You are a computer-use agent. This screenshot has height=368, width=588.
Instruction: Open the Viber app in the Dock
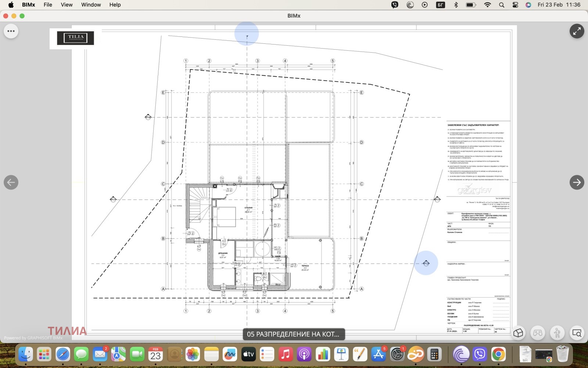click(x=480, y=354)
